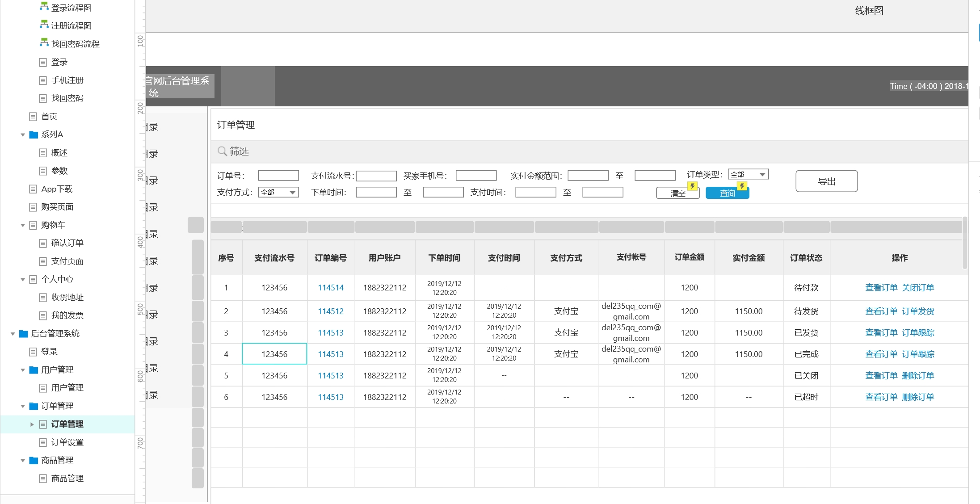Collapse the 商品管理 folder

23,460
